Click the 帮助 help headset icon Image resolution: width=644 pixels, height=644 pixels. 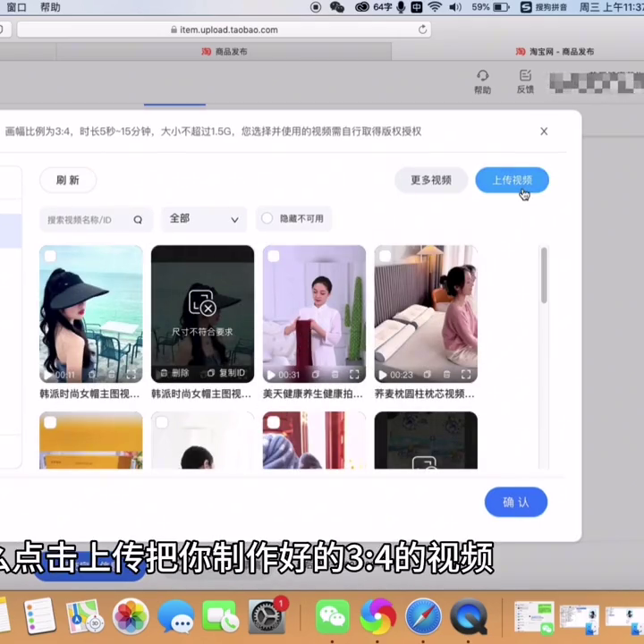click(x=483, y=81)
